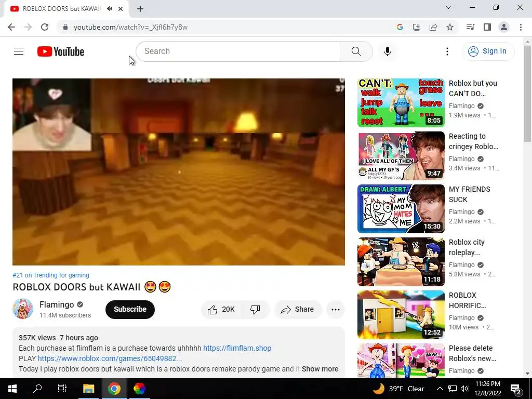Open Task View on taskbar
This screenshot has width=532, height=399.
62,389
